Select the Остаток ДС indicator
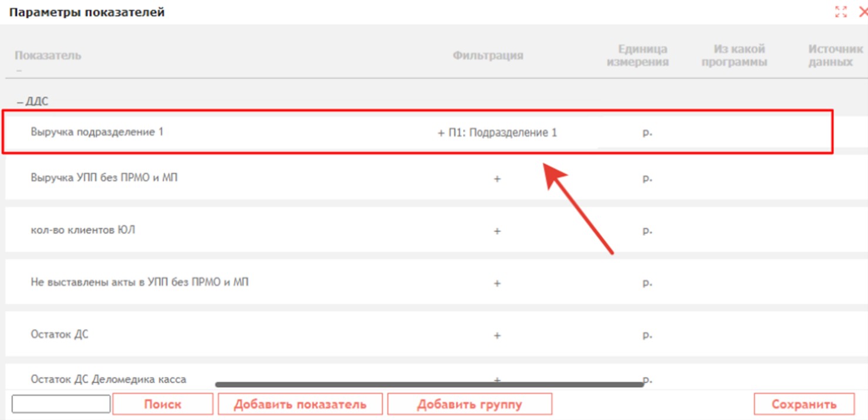Viewport: 868px width, 420px height. [59, 334]
